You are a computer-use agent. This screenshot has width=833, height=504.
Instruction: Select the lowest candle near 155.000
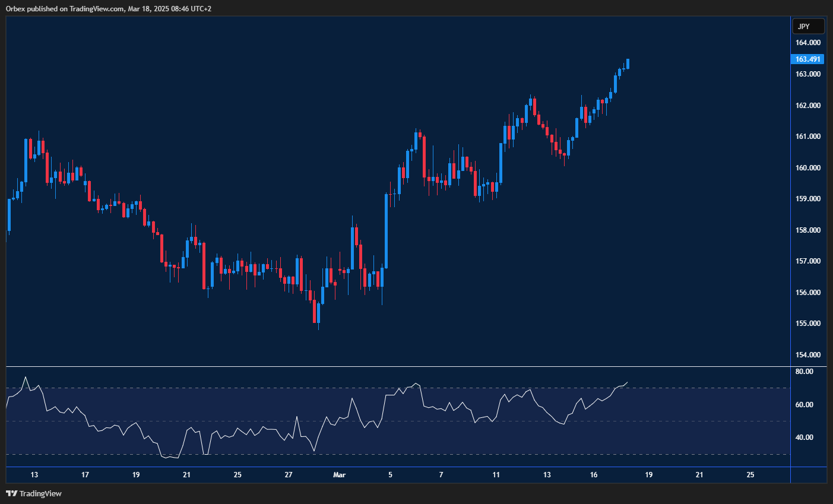click(318, 312)
